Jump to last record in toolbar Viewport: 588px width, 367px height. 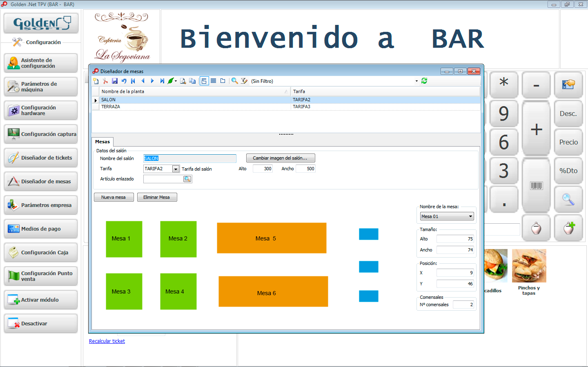162,81
